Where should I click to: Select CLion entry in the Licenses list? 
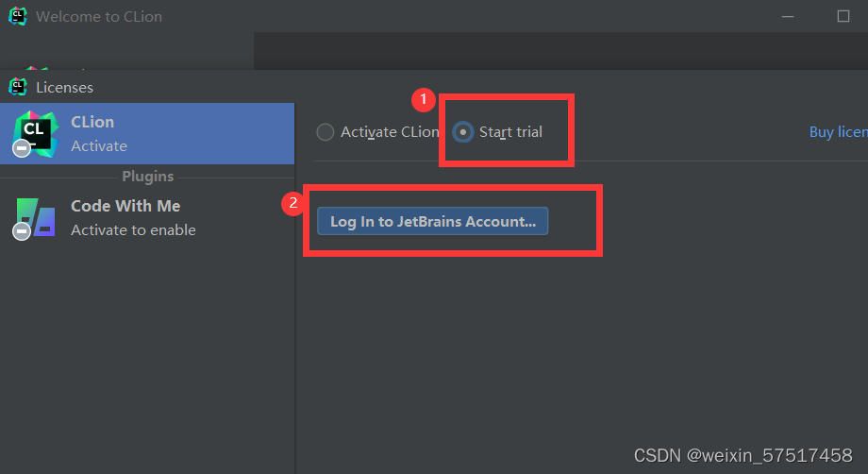147,133
